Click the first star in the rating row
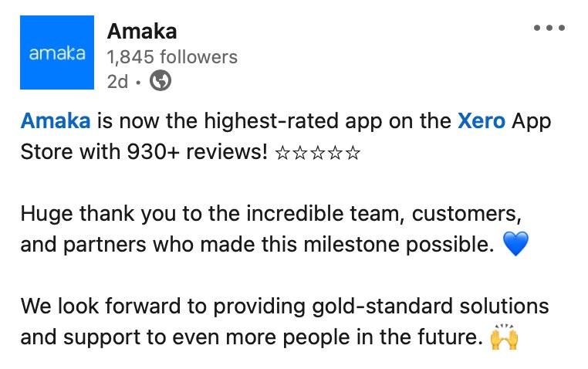 (x=283, y=152)
